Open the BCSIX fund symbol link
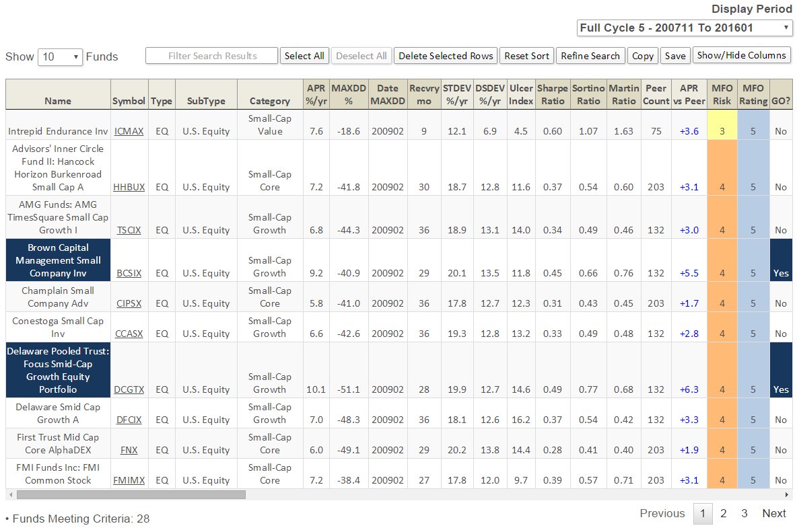The height and width of the screenshot is (532, 797). [129, 273]
